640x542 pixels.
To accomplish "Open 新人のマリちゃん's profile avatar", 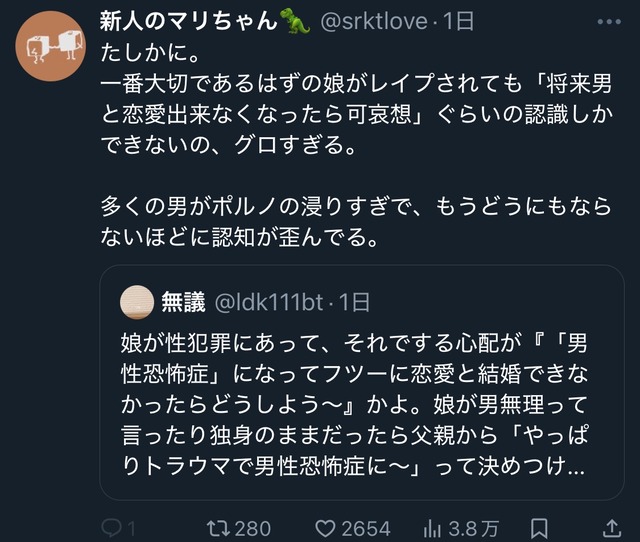I will coord(49,48).
